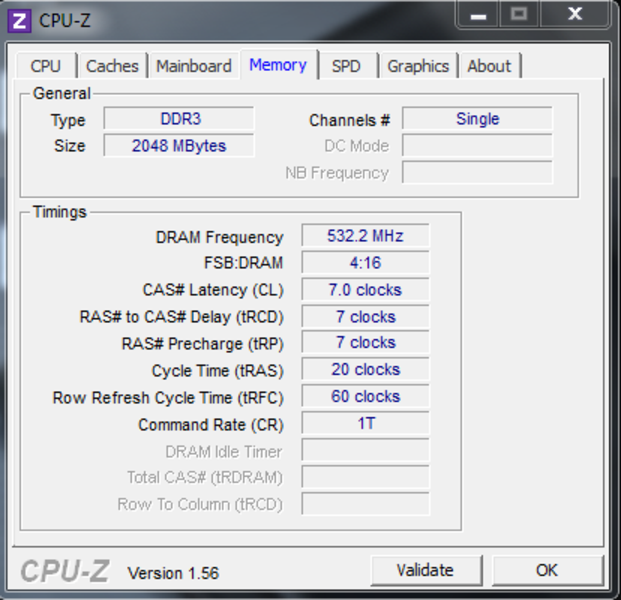Image resolution: width=621 pixels, height=600 pixels.
Task: Click the Validate button
Action: [x=426, y=570]
